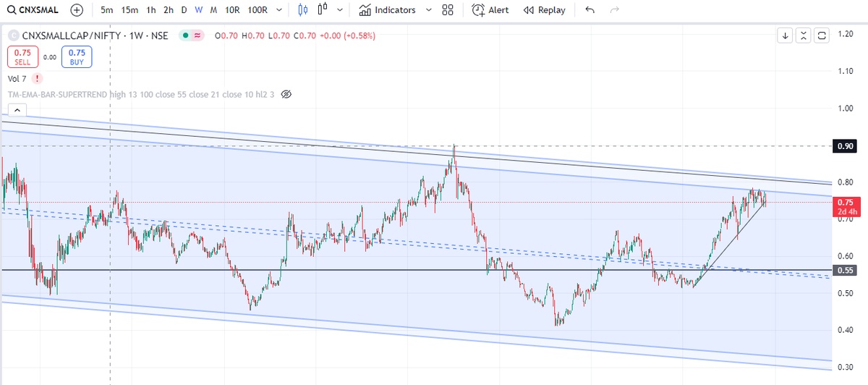
Task: Choose the M monthly interval
Action: tap(214, 10)
